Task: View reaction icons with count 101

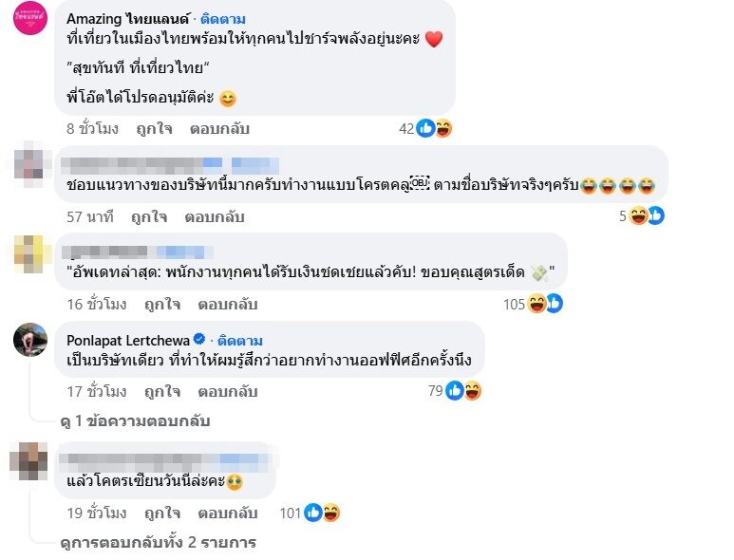Action: pos(321,513)
